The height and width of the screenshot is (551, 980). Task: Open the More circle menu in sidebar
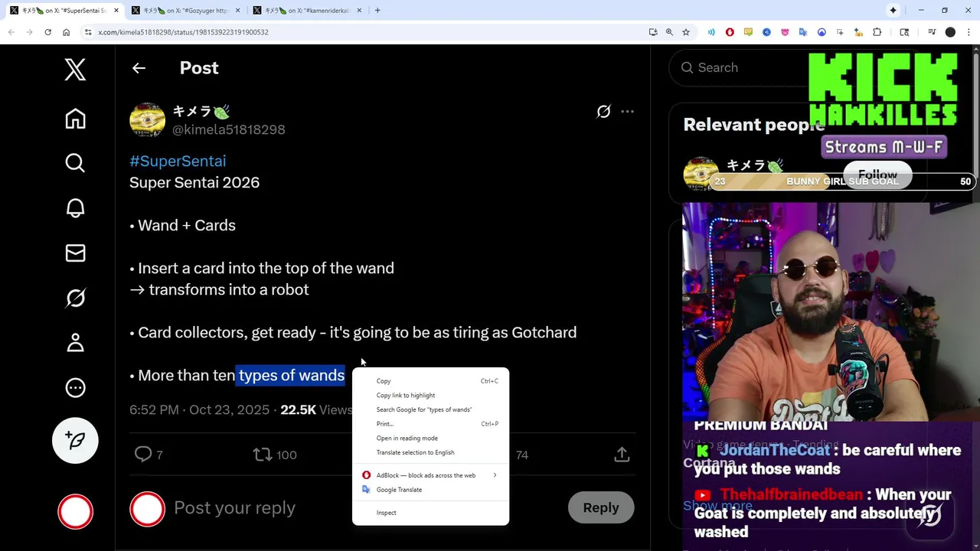(75, 388)
